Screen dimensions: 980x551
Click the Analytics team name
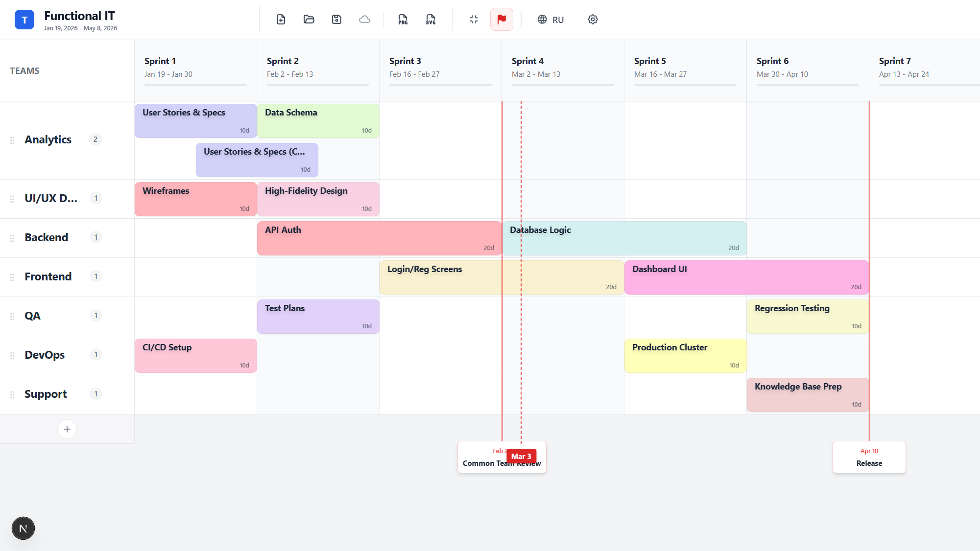point(48,139)
